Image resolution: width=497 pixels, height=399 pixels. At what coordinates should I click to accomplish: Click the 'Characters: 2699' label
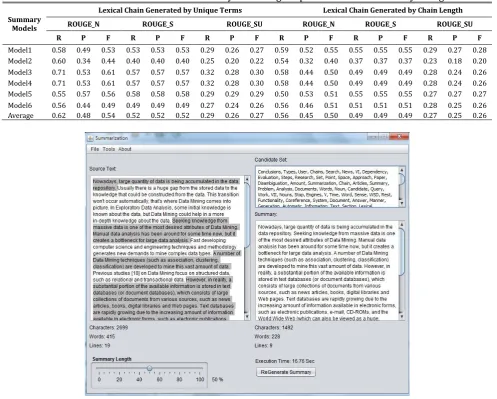pyautogui.click(x=109, y=328)
